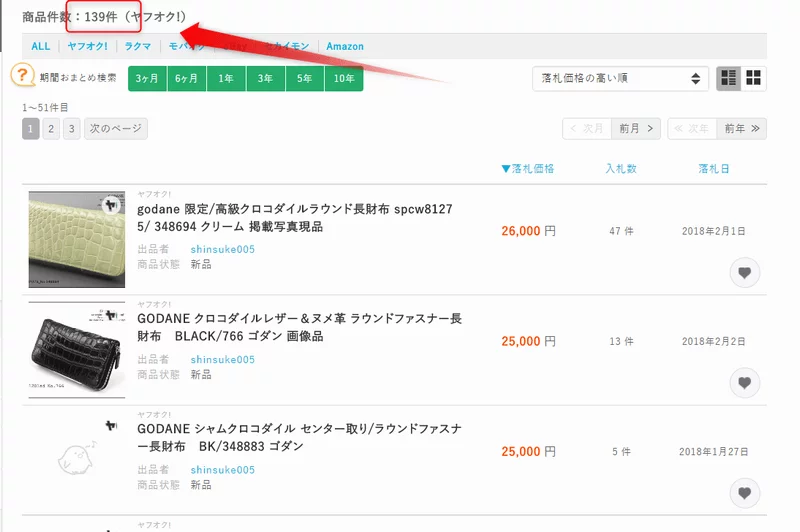
Task: Click the 26,000 円 price text
Action: pos(528,231)
